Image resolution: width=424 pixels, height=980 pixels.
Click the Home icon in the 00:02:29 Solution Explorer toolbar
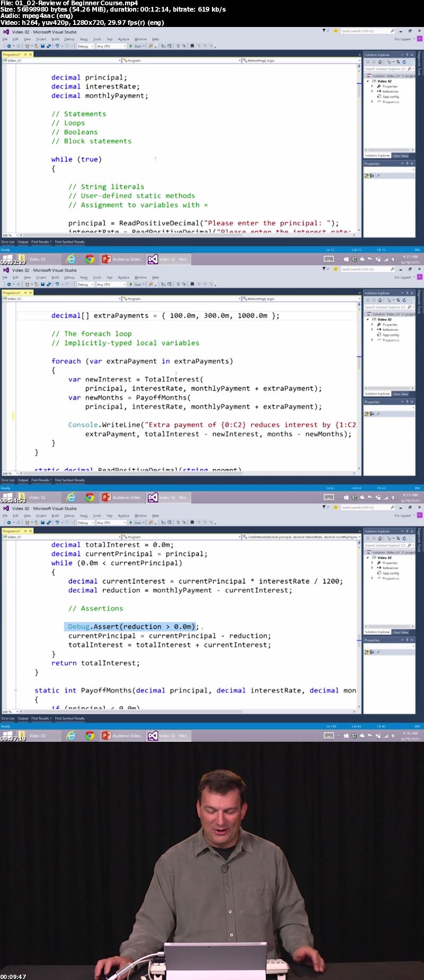point(380,62)
